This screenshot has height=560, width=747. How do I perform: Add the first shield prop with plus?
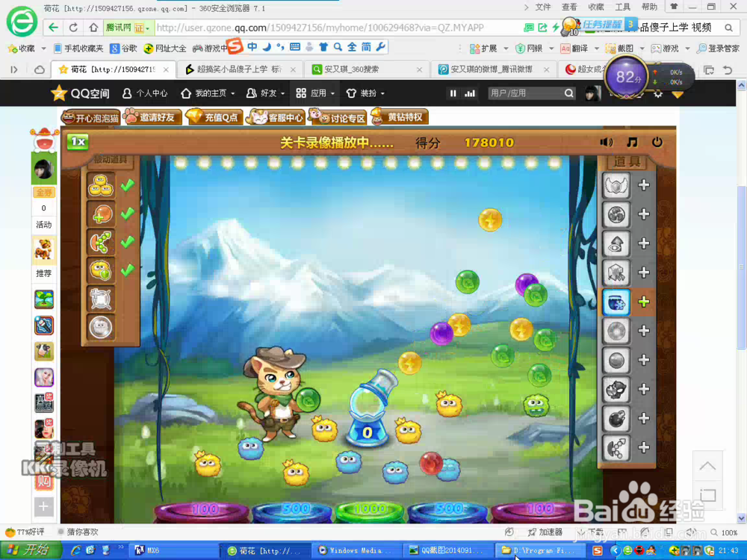click(644, 185)
